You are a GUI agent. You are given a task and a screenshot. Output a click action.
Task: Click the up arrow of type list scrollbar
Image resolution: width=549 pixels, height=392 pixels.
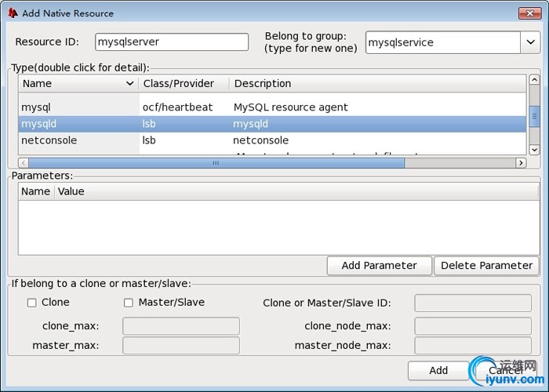(534, 80)
